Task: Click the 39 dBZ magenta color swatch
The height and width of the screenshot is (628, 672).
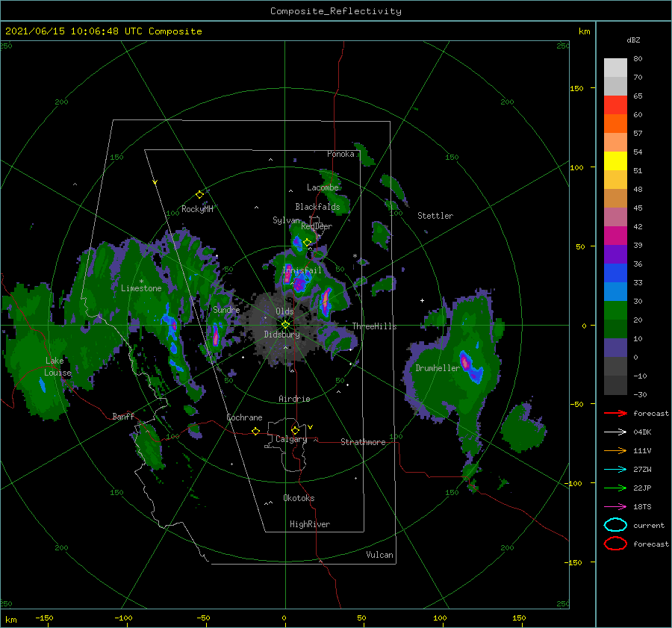Action: point(615,236)
